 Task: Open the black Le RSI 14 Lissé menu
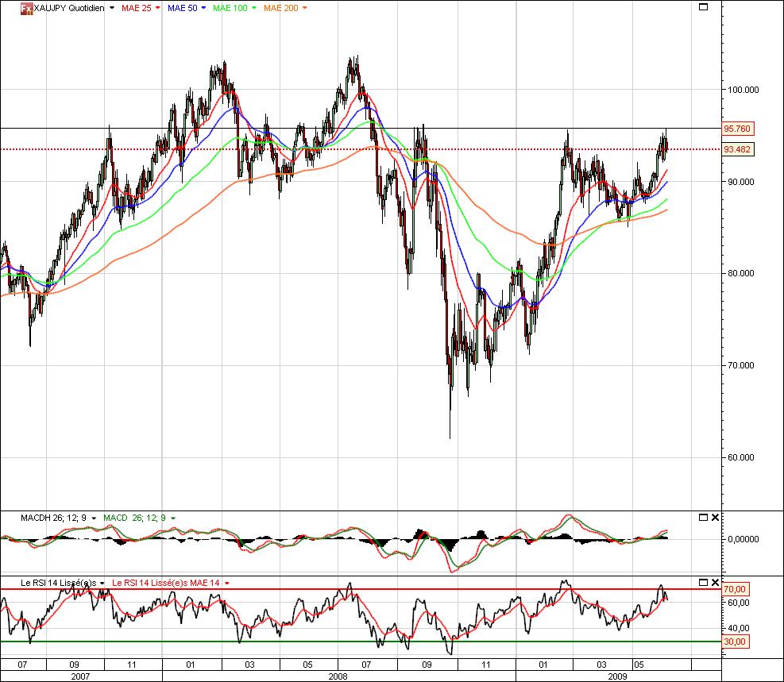[x=102, y=583]
